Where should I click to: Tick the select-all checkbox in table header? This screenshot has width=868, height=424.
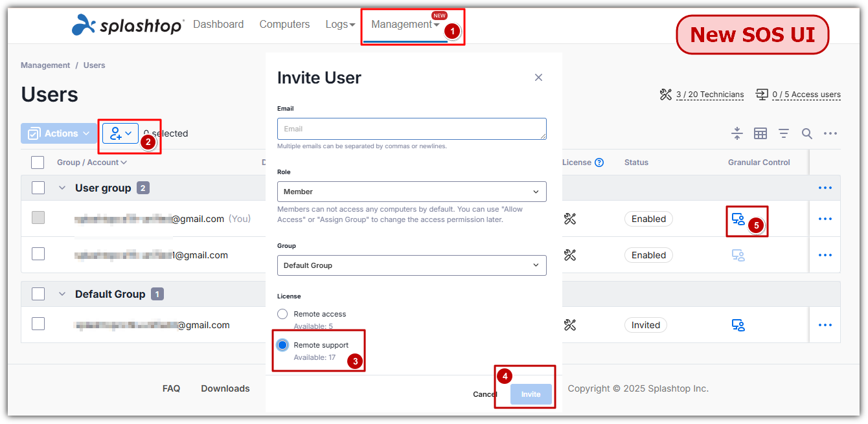tap(38, 162)
